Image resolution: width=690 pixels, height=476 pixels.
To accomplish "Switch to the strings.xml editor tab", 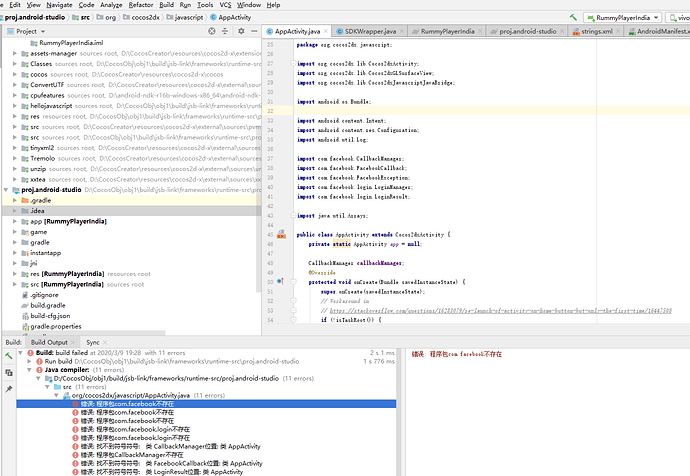I will tap(596, 31).
